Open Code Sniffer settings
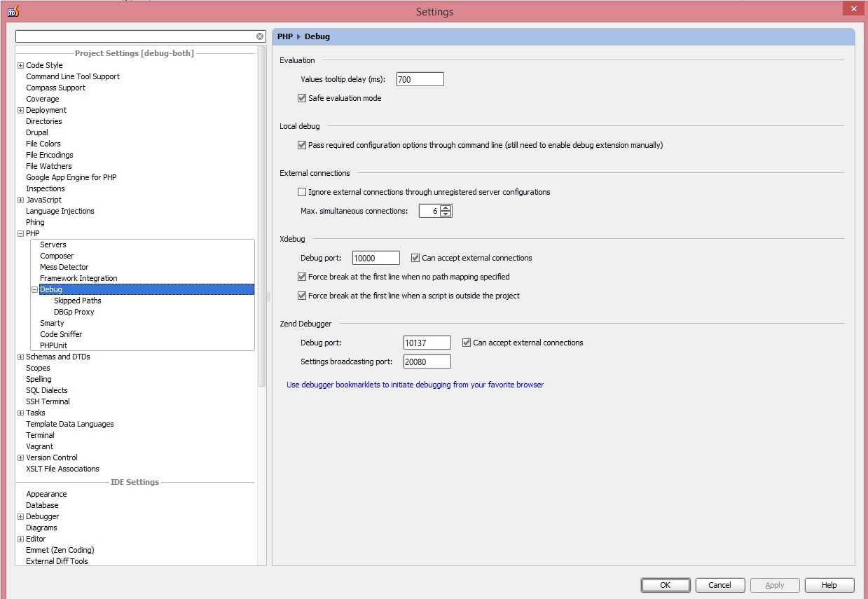 (61, 334)
